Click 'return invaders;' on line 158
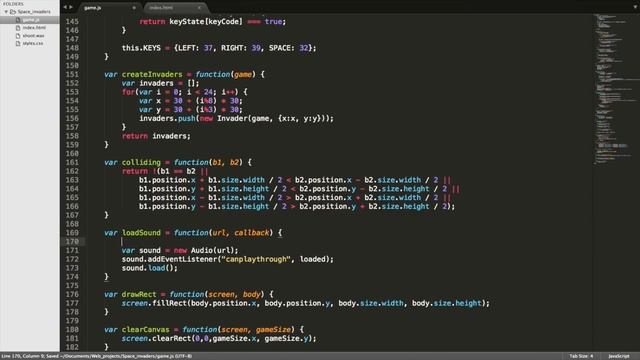 click(x=156, y=136)
